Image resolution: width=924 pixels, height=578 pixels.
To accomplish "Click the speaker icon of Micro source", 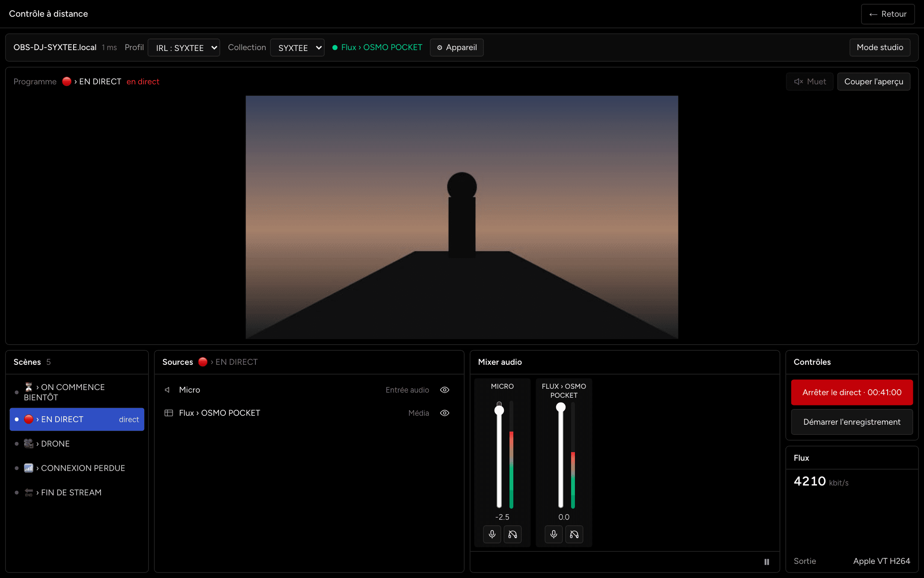I will point(168,390).
